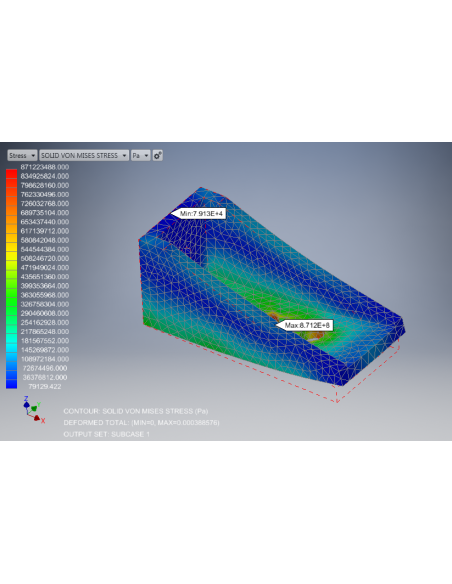Click legend maximum value 871223488.000
The height and width of the screenshot is (584, 452).
click(45, 167)
